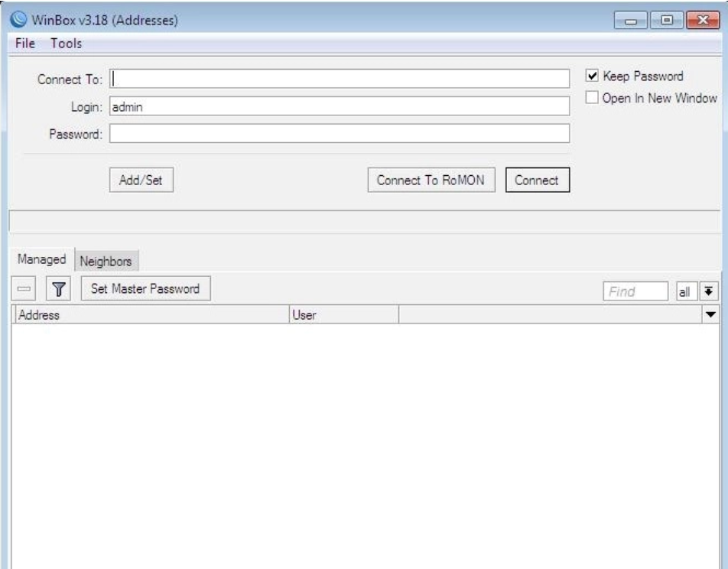Expand the find options arrow button

[710, 291]
